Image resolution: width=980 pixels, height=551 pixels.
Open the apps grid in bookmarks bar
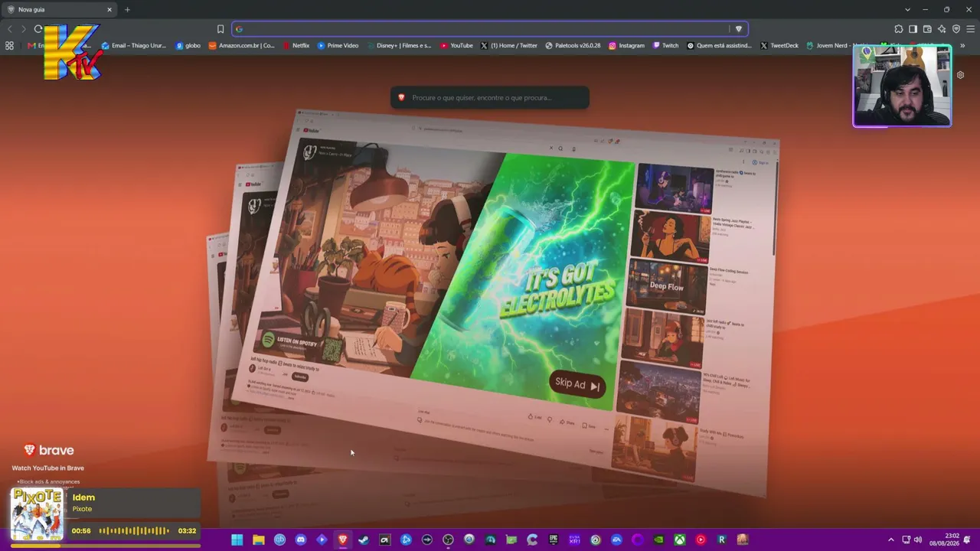pos(9,45)
